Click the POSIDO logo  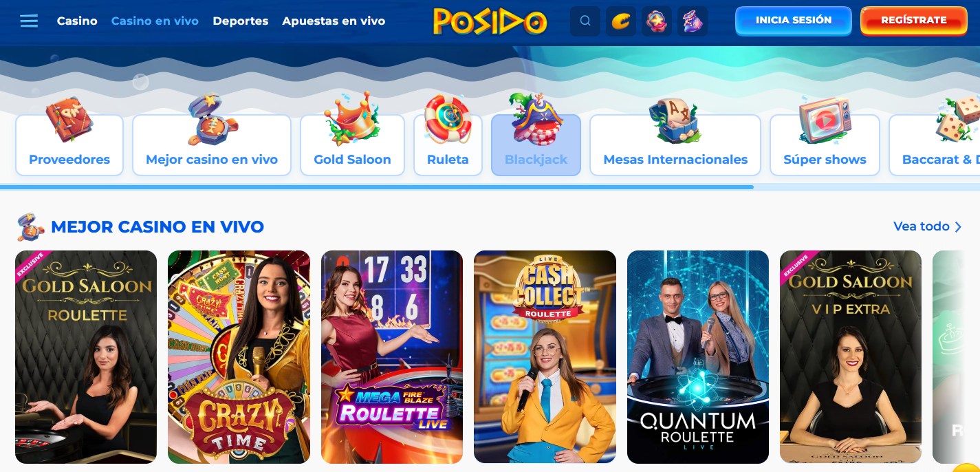point(490,21)
